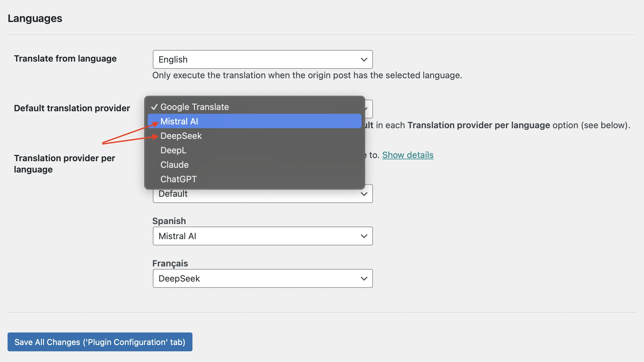Click the checked Google Translate option
The width and height of the screenshot is (644, 362).
click(x=195, y=107)
